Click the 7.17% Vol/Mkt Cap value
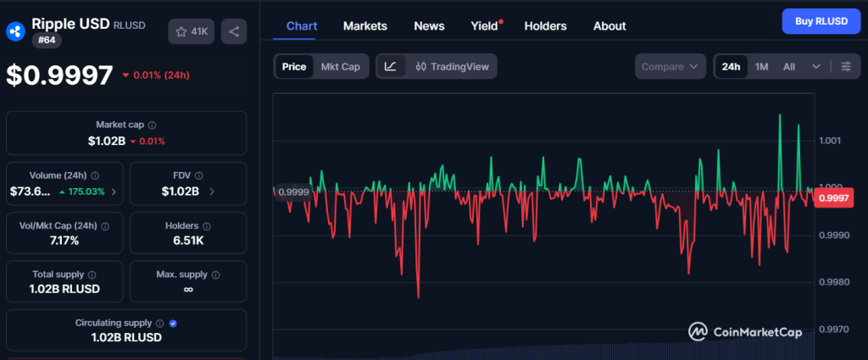The width and height of the screenshot is (868, 360). [x=64, y=241]
